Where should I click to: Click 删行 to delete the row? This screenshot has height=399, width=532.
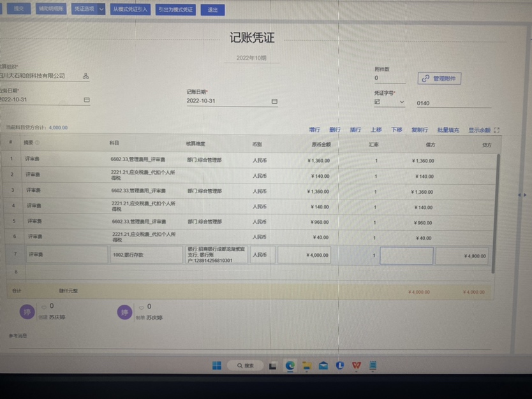[x=335, y=130]
